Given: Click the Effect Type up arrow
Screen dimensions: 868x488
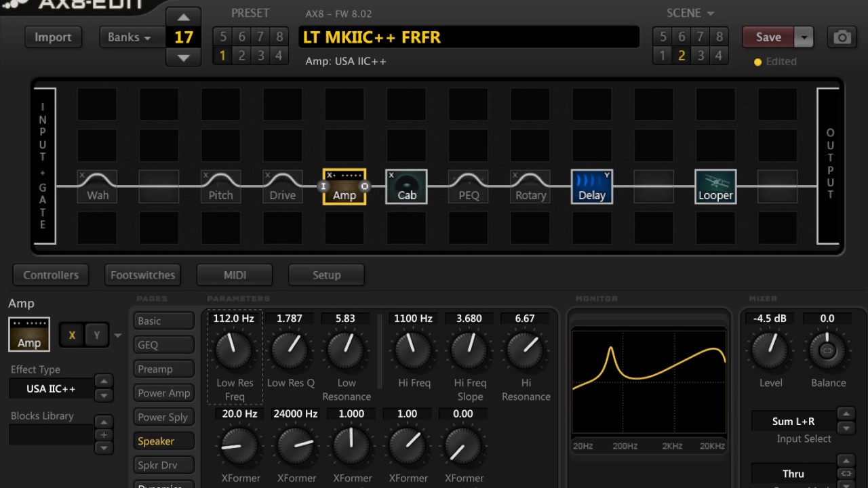Looking at the screenshot, I should 103,381.
